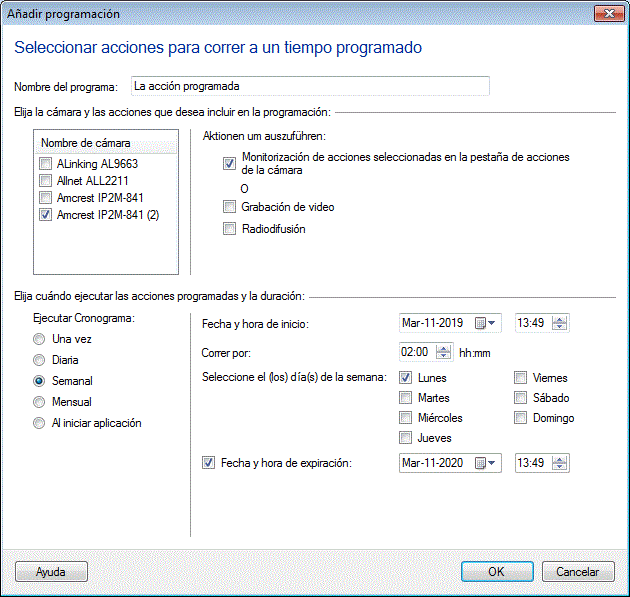Disable the 'Fecha y hora de expiración' checkbox
This screenshot has height=597, width=630.
208,463
